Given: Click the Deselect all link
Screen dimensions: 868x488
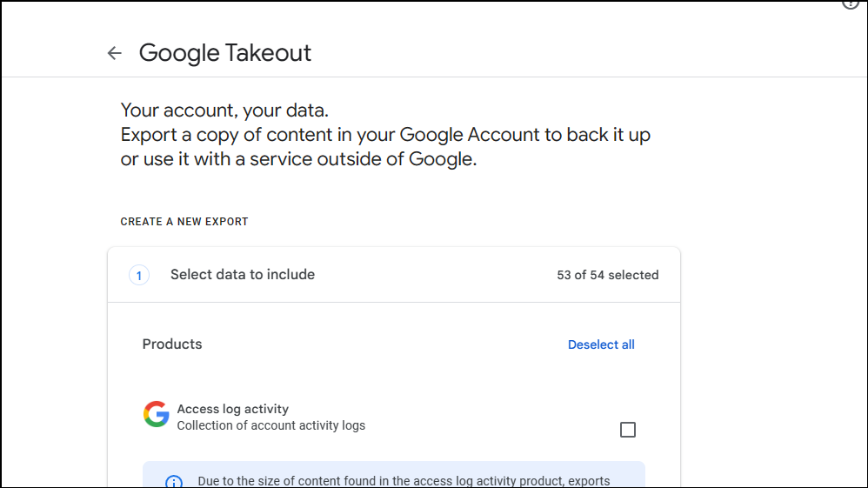Looking at the screenshot, I should coord(601,344).
